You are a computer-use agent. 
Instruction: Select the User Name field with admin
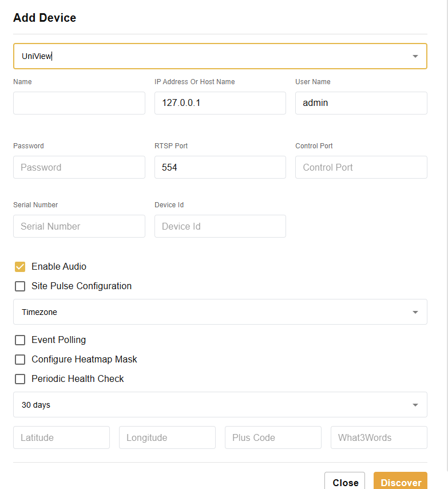tap(361, 103)
